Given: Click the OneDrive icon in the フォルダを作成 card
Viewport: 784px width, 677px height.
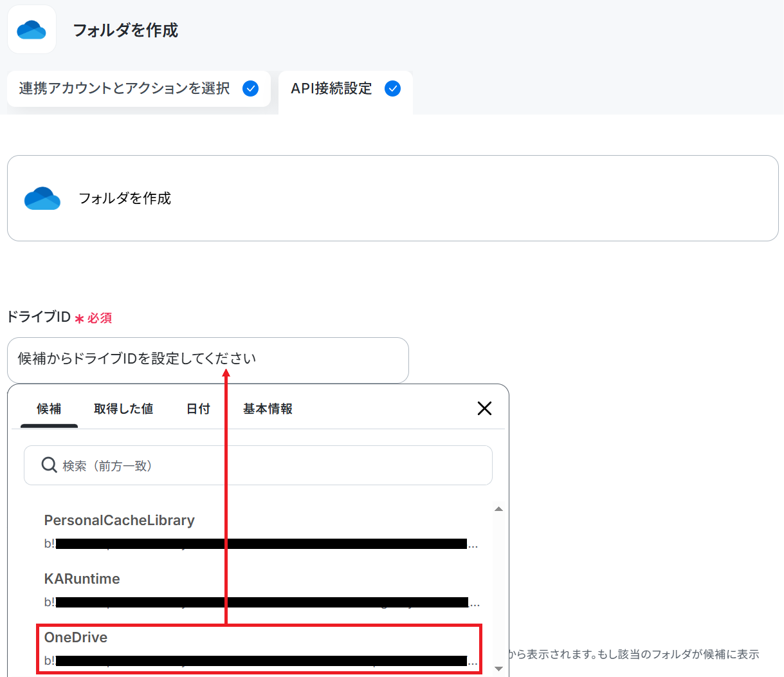Looking at the screenshot, I should 42,198.
